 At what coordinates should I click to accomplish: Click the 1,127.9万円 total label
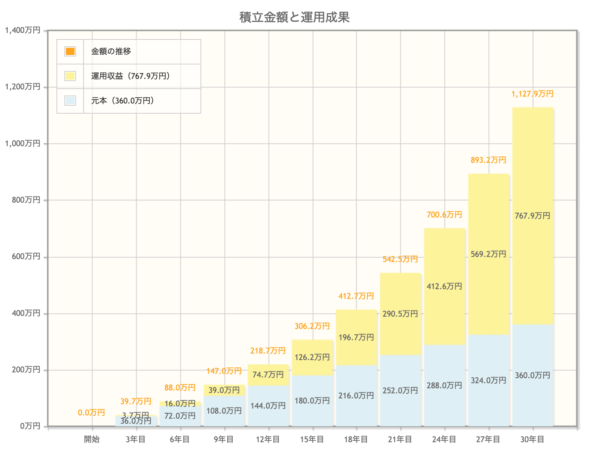[x=533, y=94]
